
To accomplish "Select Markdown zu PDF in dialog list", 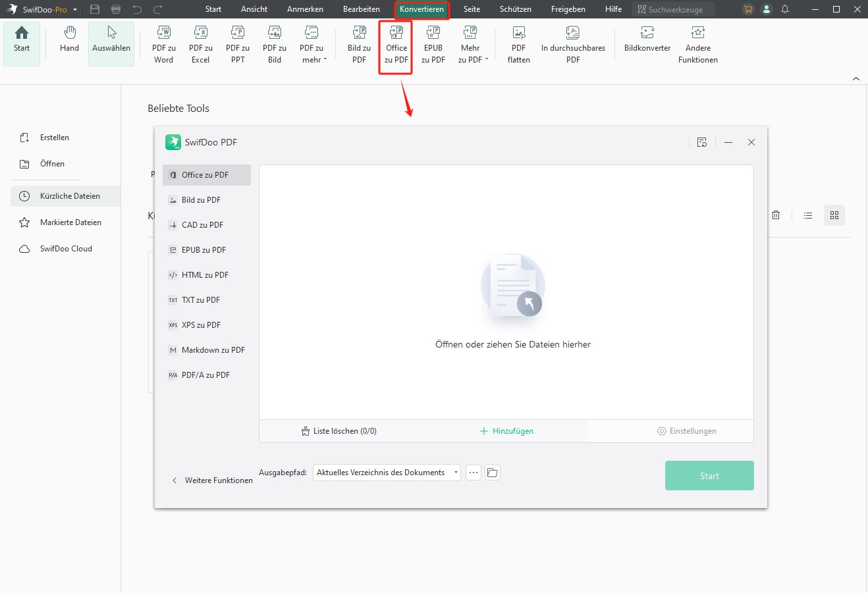I will click(x=207, y=350).
